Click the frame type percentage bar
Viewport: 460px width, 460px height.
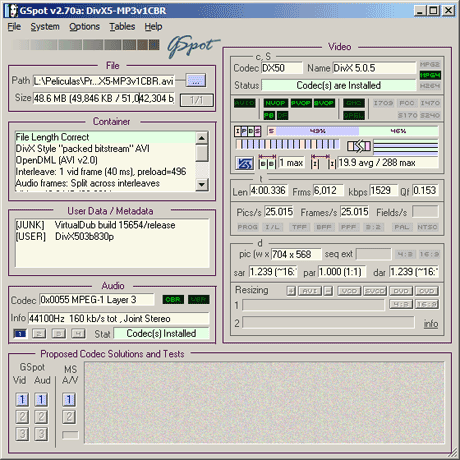(x=352, y=131)
